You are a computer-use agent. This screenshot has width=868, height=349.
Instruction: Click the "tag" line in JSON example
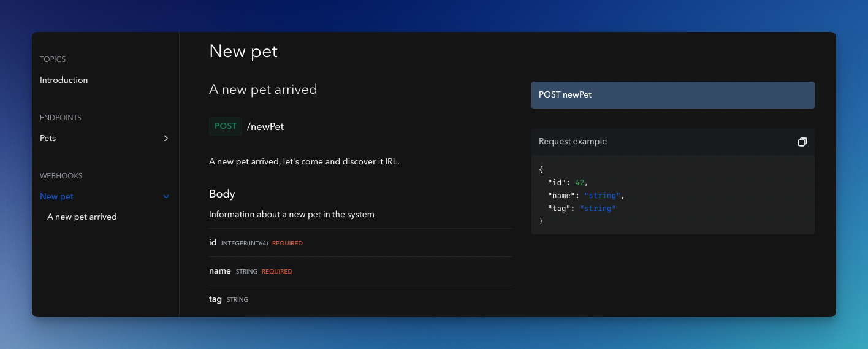tap(582, 209)
